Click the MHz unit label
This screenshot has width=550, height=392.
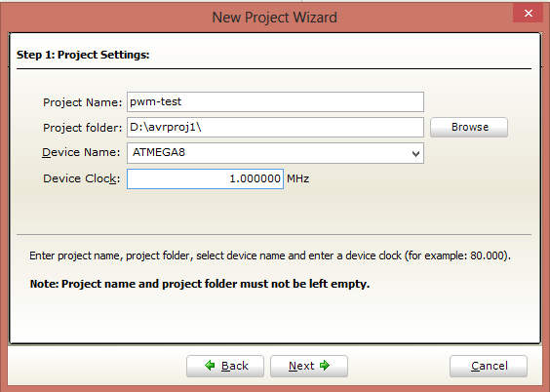click(297, 178)
